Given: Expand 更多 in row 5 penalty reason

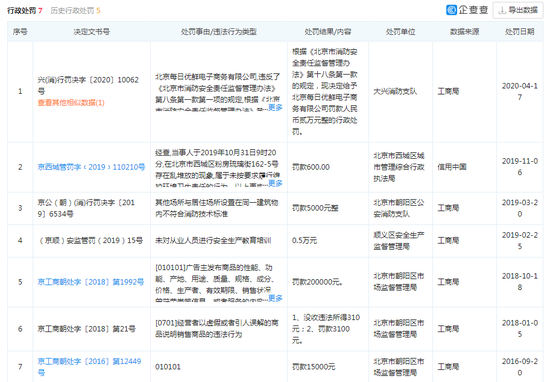Looking at the screenshot, I should point(275,298).
